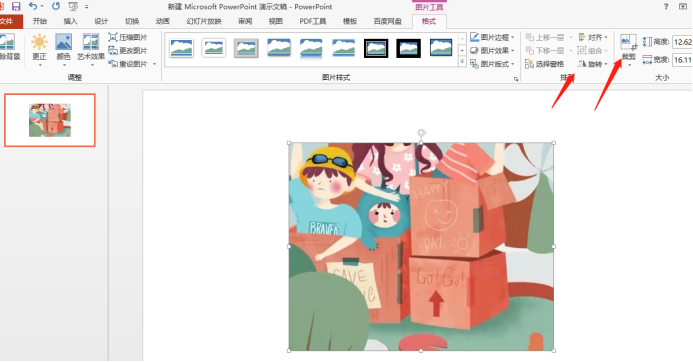
Task: Click 重设图片 reset picture
Action: coord(128,64)
